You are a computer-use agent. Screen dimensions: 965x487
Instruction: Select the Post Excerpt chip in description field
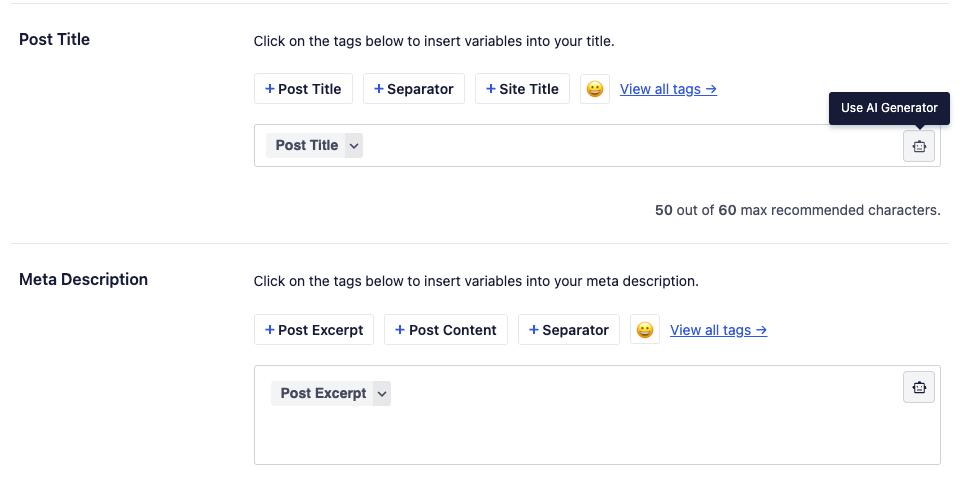pos(323,394)
